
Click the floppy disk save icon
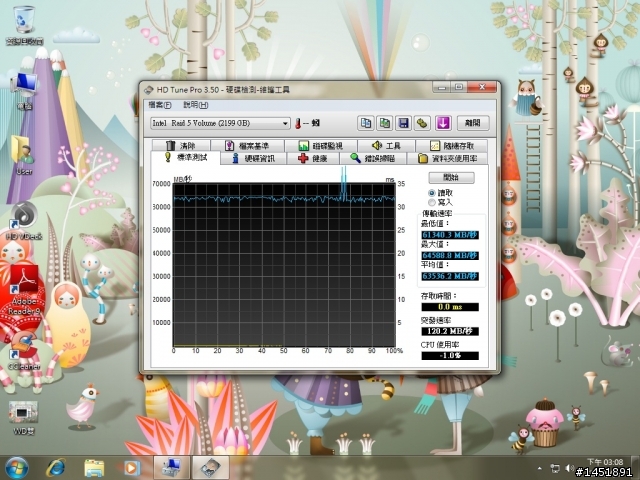click(403, 123)
